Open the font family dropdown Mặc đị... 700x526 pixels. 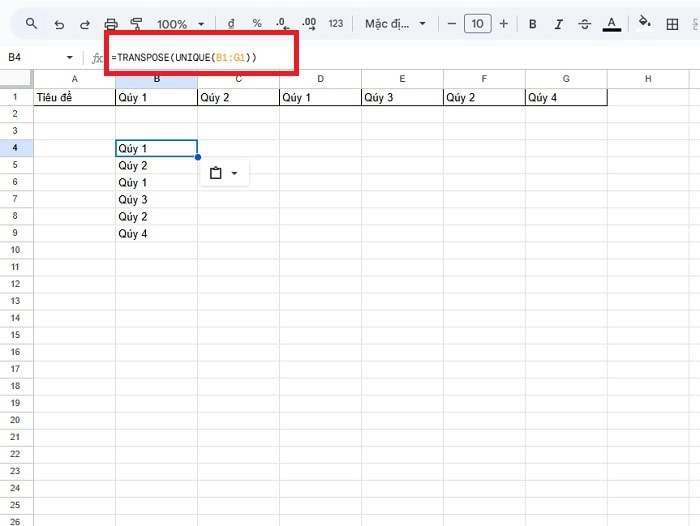(395, 24)
